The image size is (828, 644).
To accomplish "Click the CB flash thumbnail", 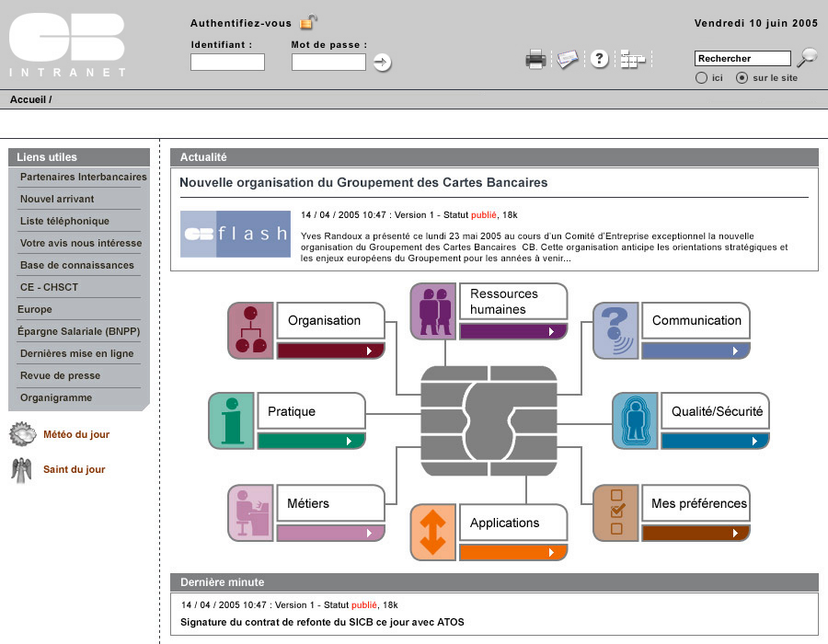I will click(236, 234).
